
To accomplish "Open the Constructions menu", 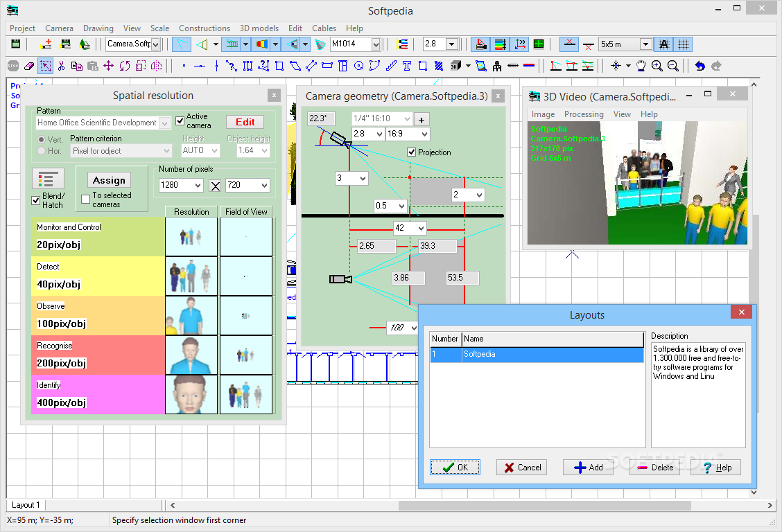I will click(205, 28).
